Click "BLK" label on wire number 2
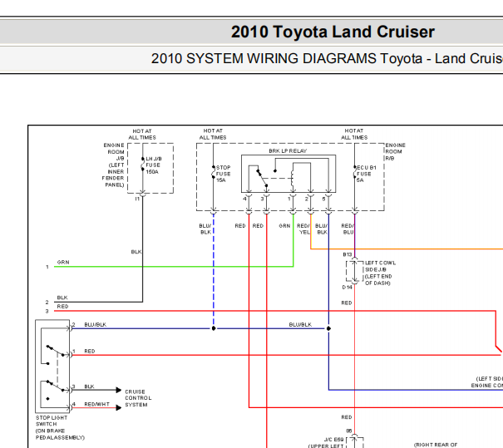This screenshot has width=503, height=448. 62,298
